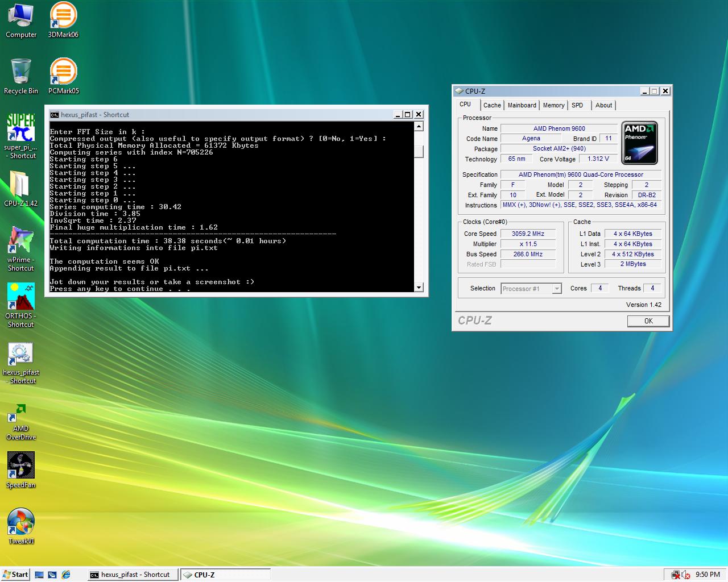Viewport: 728px width, 582px height.
Task: Open the Memory tab
Action: pyautogui.click(x=553, y=105)
